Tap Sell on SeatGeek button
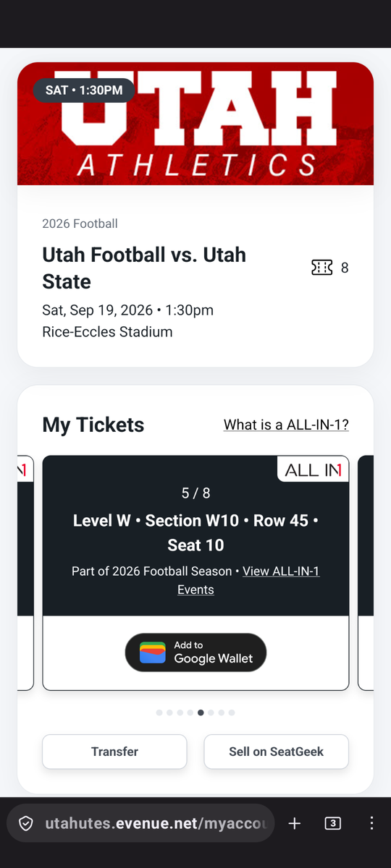391x868 pixels. [x=276, y=752]
